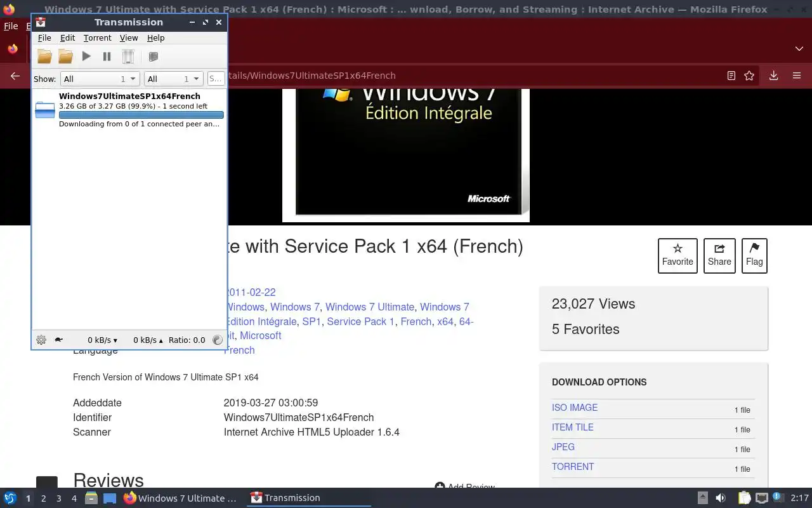This screenshot has width=812, height=508.
Task: Open start menu bird icon in taskbar
Action: click(10, 498)
